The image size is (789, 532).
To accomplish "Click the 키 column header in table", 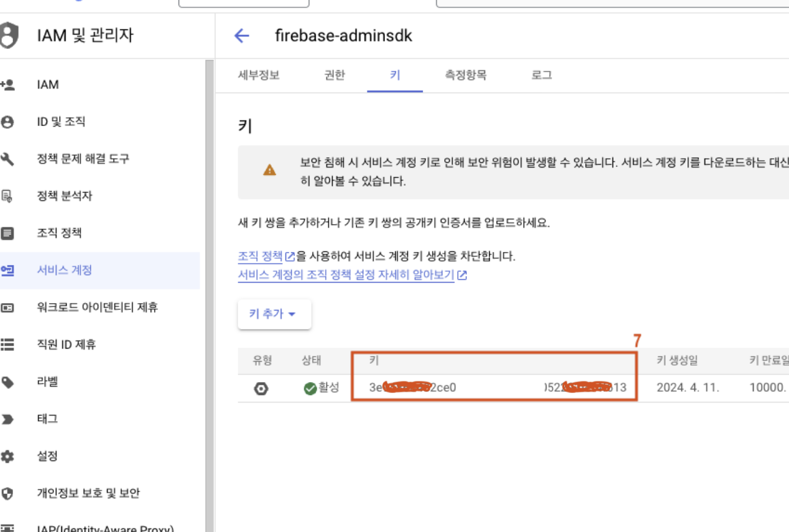I will pyautogui.click(x=374, y=360).
